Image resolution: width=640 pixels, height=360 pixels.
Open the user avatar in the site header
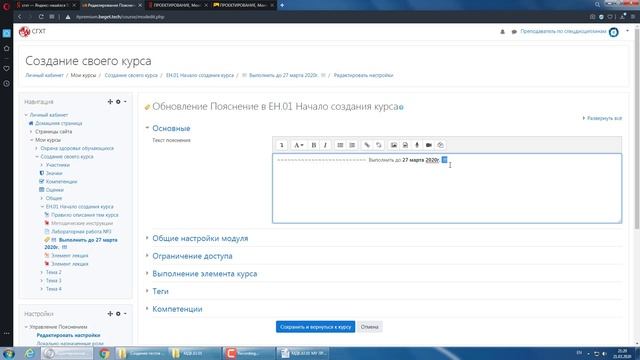click(x=613, y=32)
